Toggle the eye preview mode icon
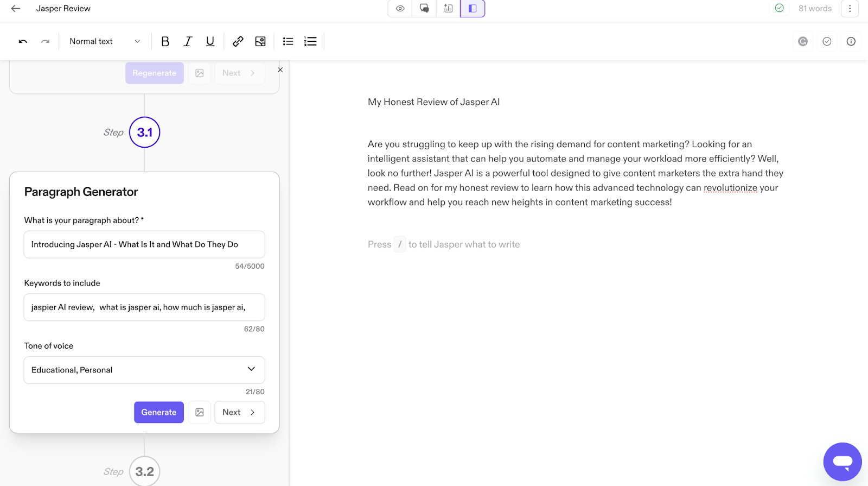This screenshot has height=486, width=868. (400, 9)
